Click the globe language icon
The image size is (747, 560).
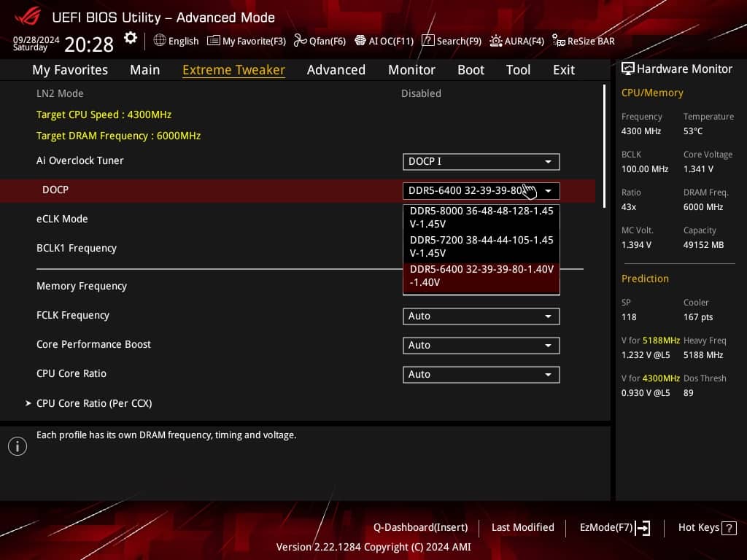coord(160,41)
